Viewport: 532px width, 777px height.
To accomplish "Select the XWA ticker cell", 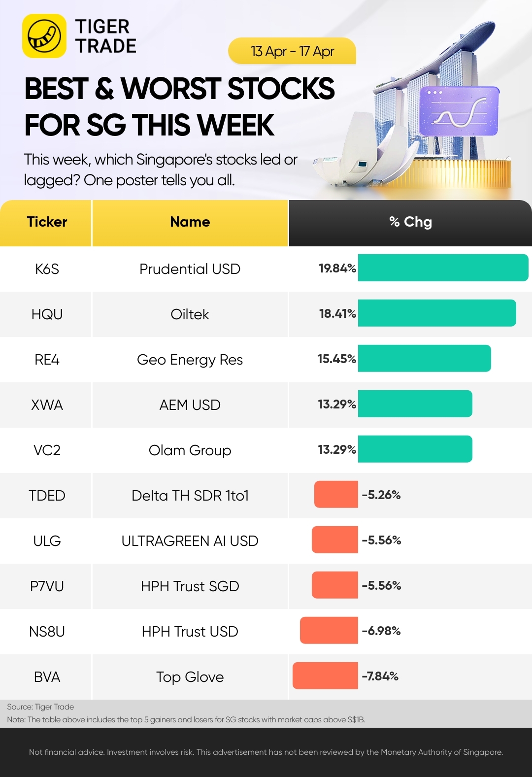I will click(47, 405).
